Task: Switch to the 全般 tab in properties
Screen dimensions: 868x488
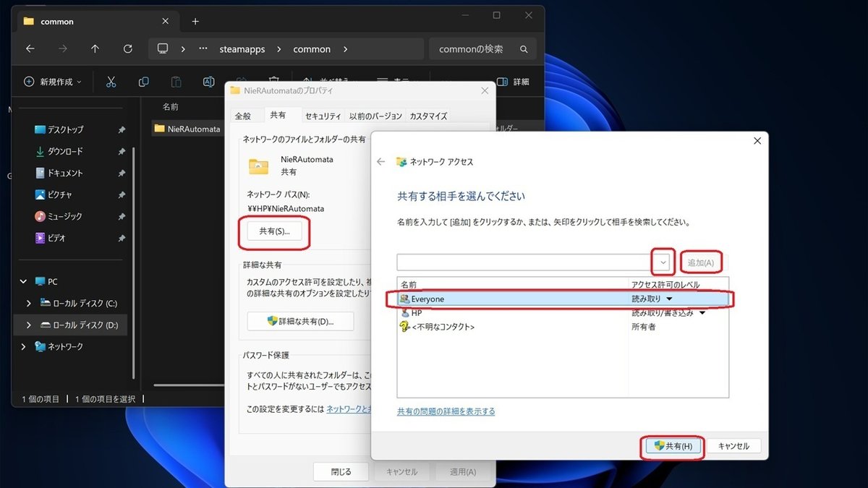Action: pos(242,116)
